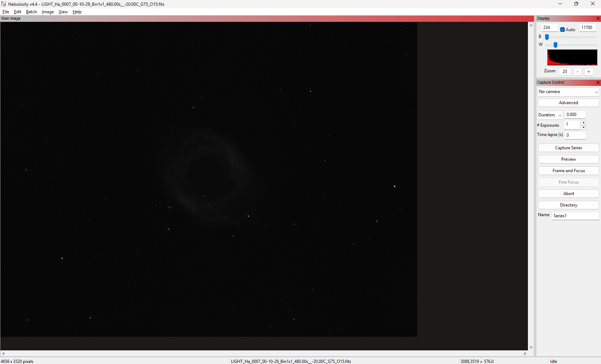601x364 pixels.
Task: Zoom in using the + button
Action: (588, 72)
